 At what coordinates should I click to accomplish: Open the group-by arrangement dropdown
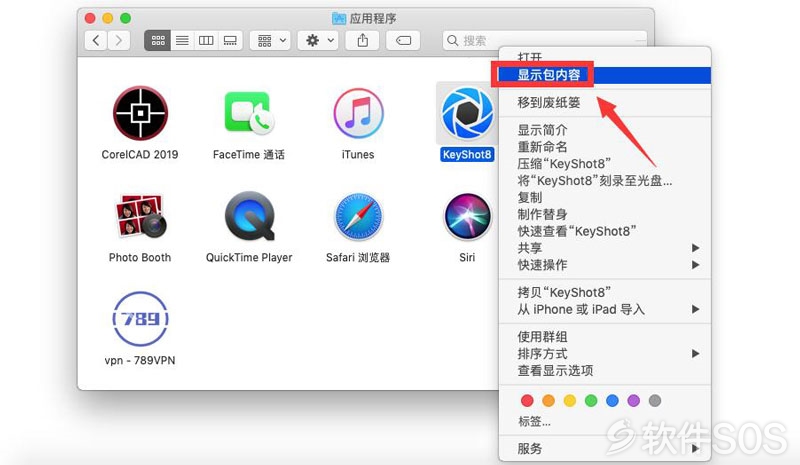[x=270, y=40]
